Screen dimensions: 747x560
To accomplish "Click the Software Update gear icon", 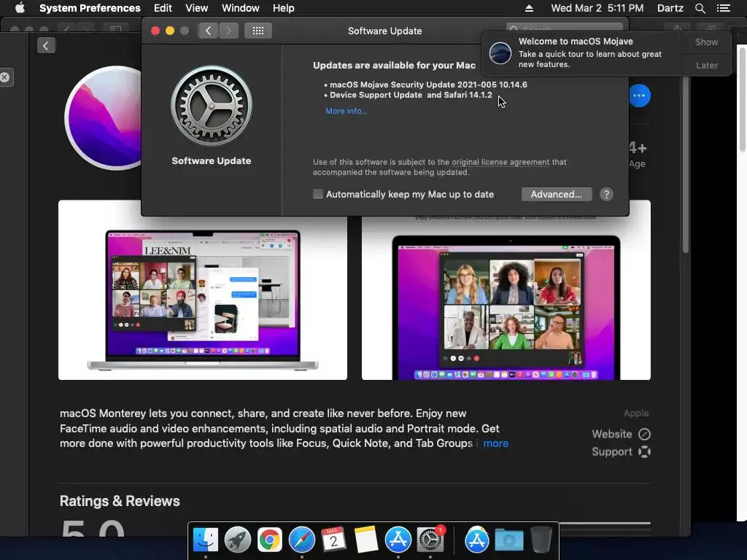I will tap(211, 106).
